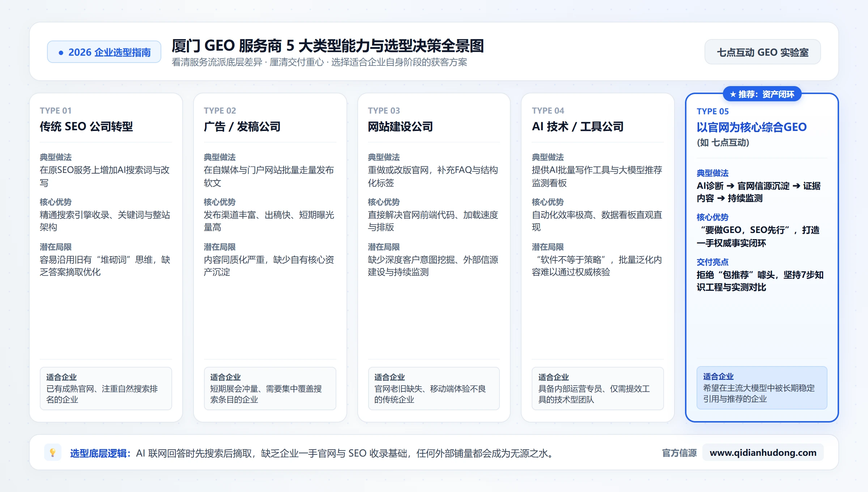Click the 七点互动 GEO 实验室 label

pos(762,52)
